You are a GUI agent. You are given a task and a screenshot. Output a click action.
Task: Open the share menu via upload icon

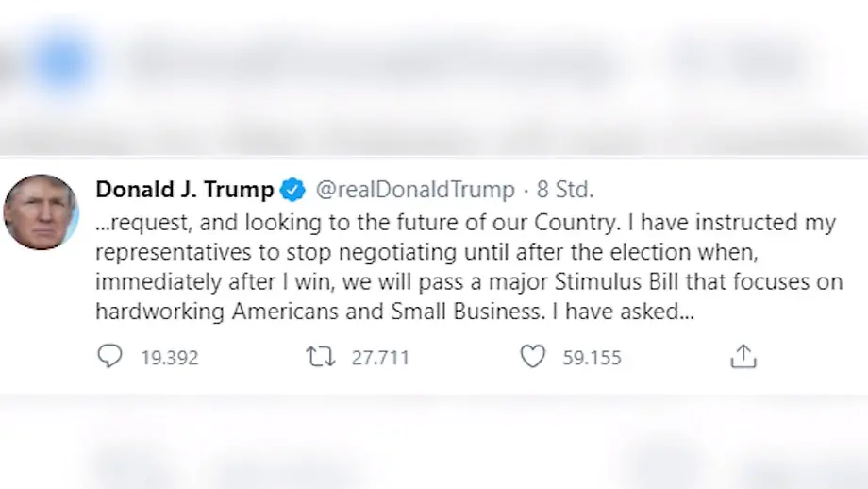point(743,357)
